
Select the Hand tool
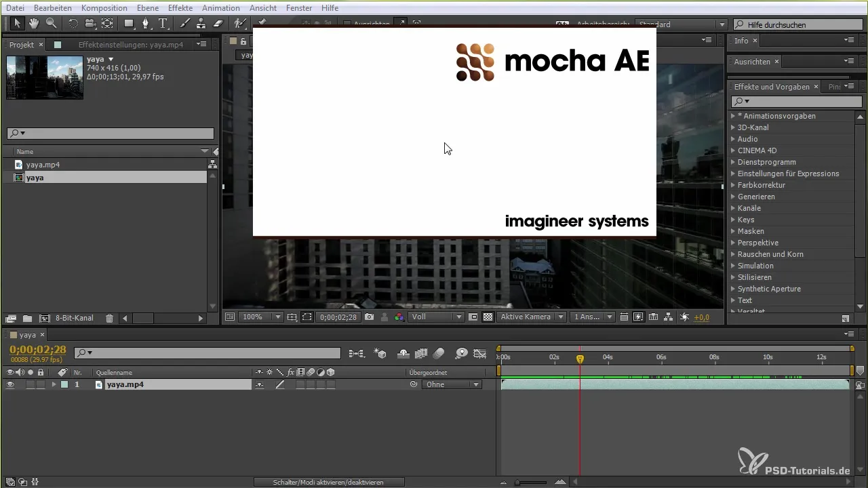coord(33,24)
